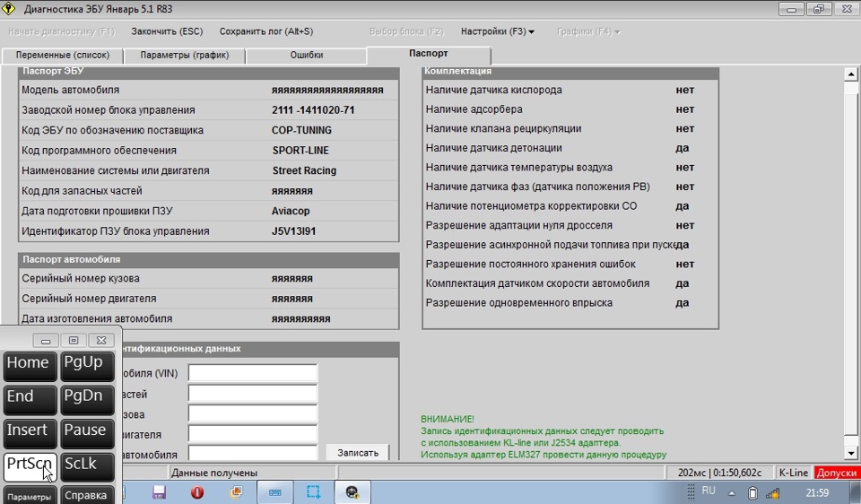The image size is (861, 504).
Task: Switch the RU input language indicator
Action: [x=709, y=491]
